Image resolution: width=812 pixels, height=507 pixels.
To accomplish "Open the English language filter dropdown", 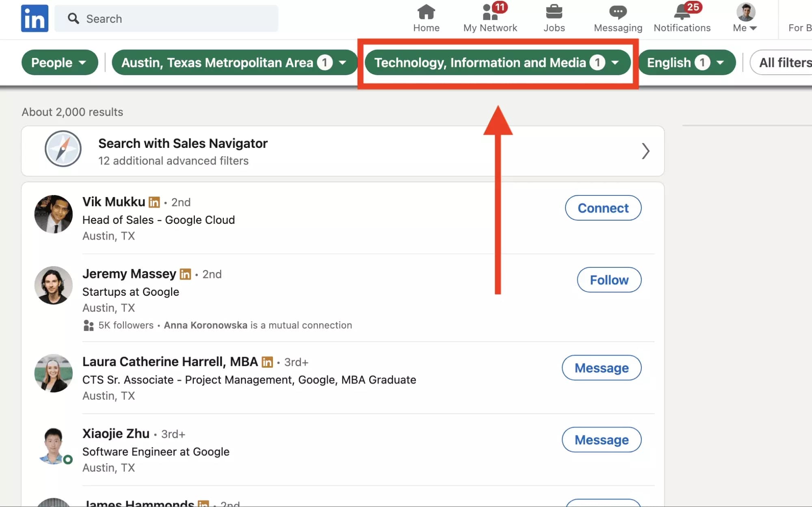I will [x=686, y=62].
